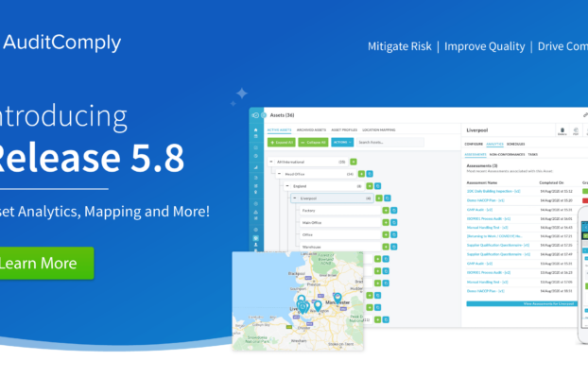Click the Assets (36) page title

coord(282,115)
